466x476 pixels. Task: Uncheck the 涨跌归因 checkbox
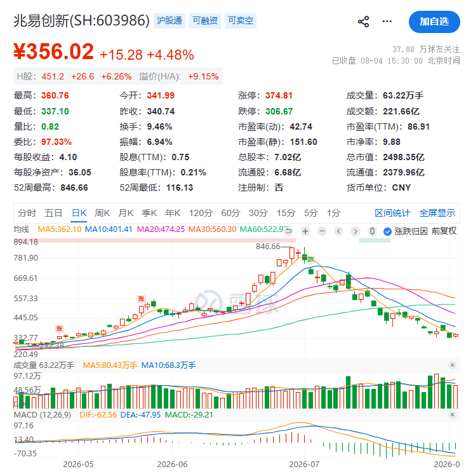(387, 231)
